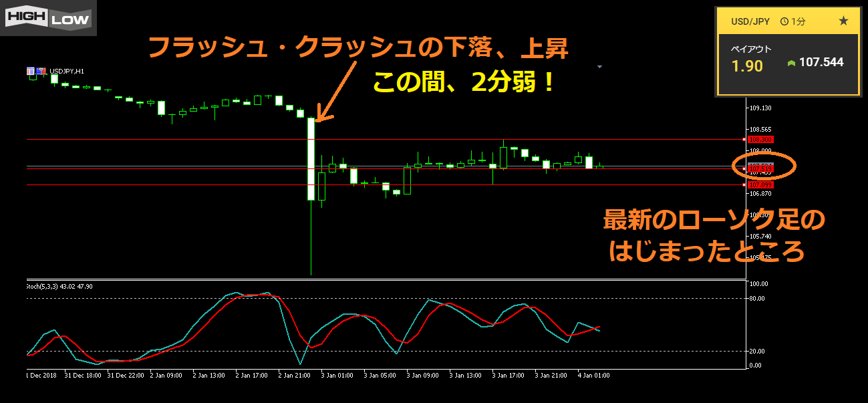Click the clock icon beside 1分

(x=784, y=22)
